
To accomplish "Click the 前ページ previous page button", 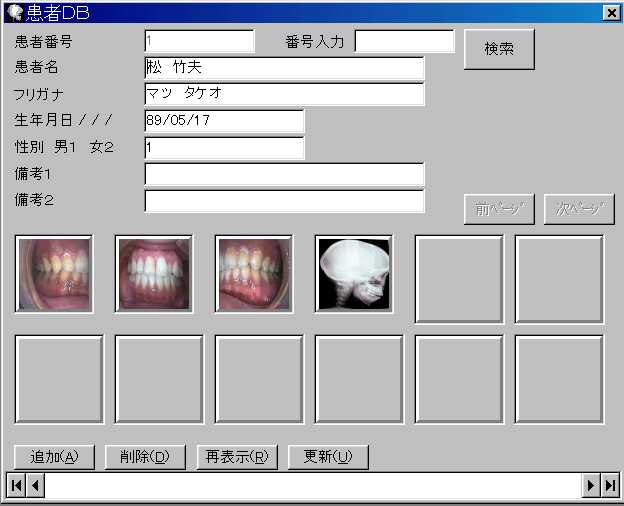I will (x=499, y=209).
